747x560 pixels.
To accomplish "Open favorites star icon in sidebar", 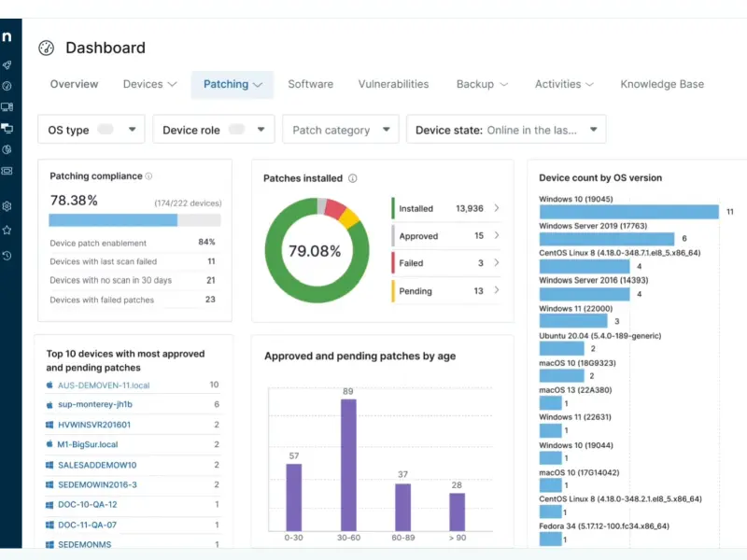I will [7, 230].
